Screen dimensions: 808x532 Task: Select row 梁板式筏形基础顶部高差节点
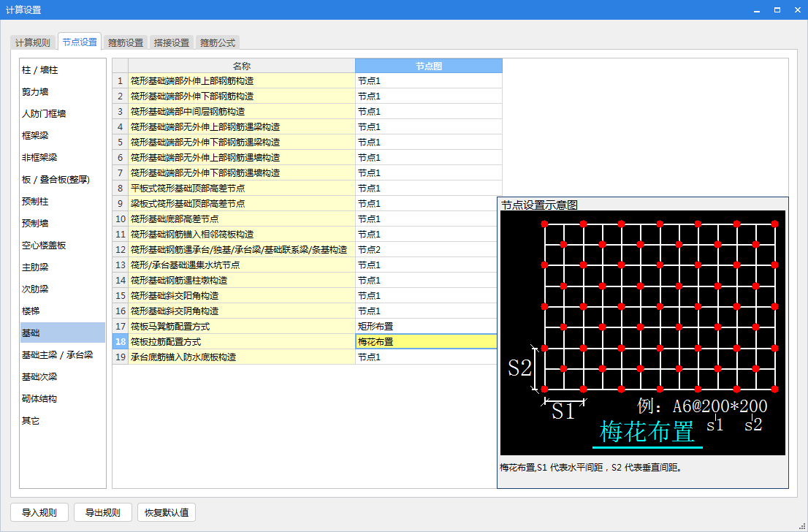point(242,204)
